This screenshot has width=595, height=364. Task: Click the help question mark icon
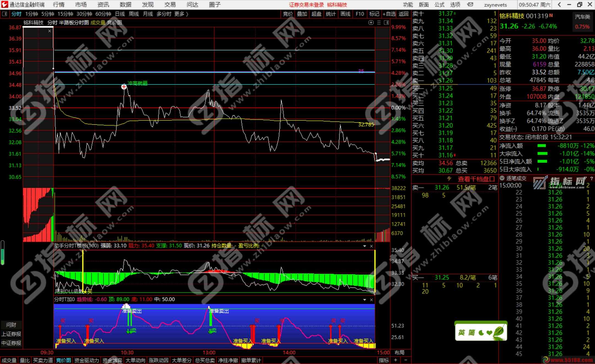[x=591, y=178]
